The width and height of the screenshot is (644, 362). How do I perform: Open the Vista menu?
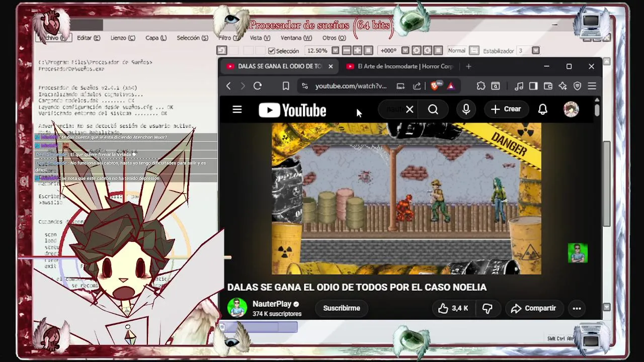[260, 38]
